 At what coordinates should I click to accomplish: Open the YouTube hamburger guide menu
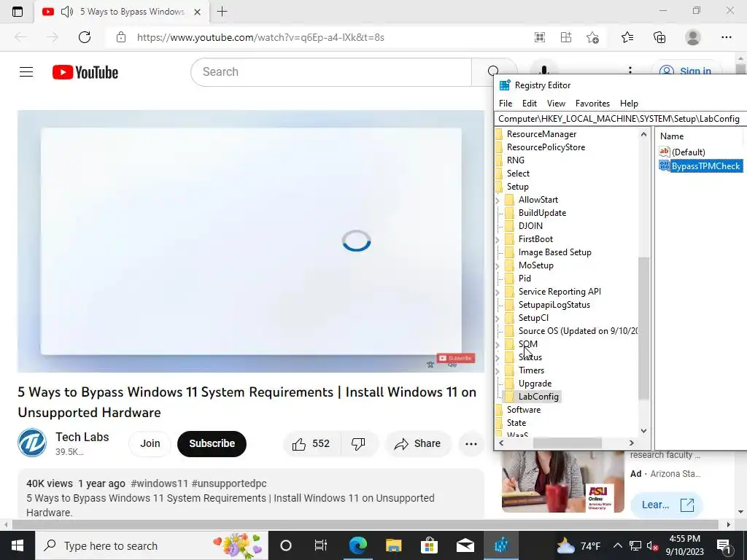[x=26, y=72]
